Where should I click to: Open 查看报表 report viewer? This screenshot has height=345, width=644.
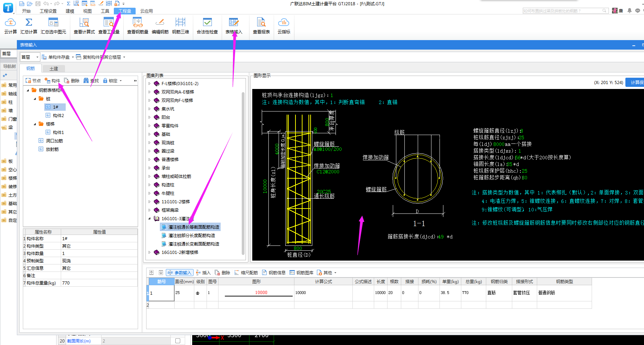(x=261, y=23)
